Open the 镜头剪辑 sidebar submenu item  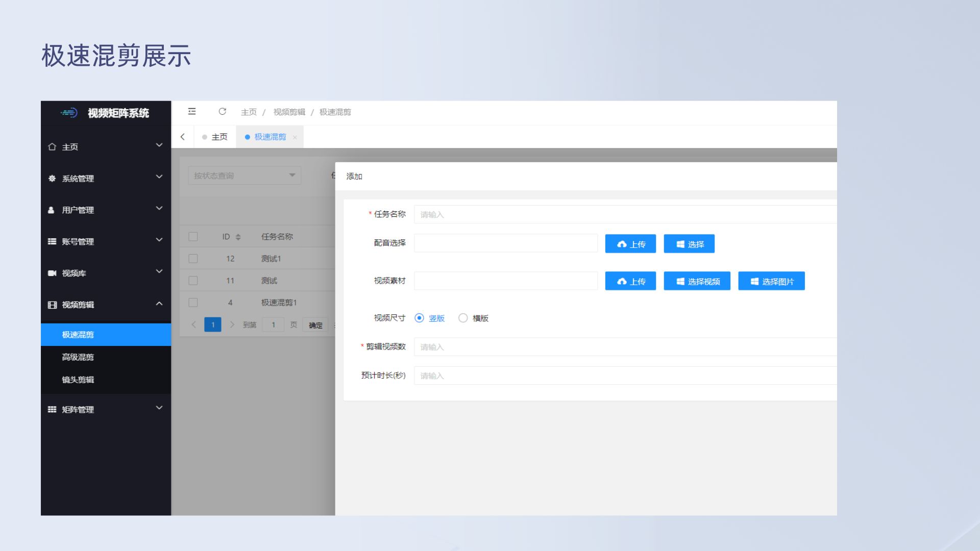pos(106,380)
